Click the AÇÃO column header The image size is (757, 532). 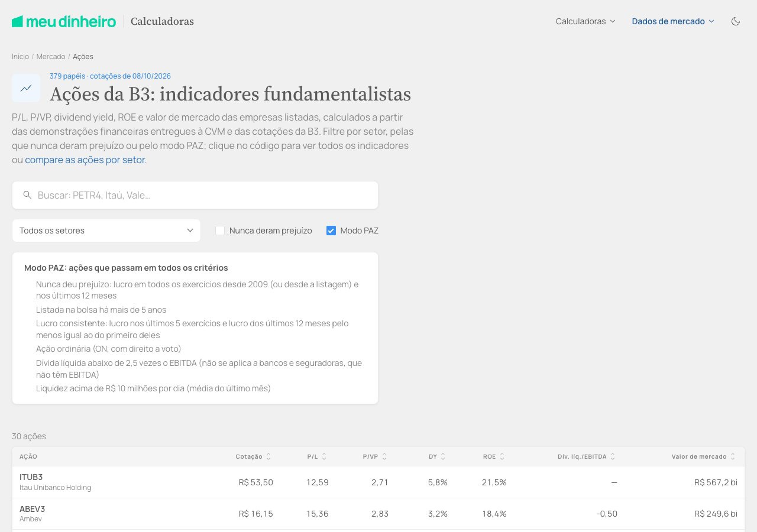coord(28,456)
